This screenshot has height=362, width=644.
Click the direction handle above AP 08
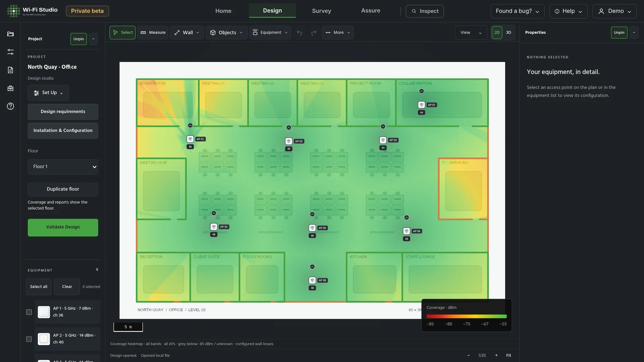[x=312, y=267]
